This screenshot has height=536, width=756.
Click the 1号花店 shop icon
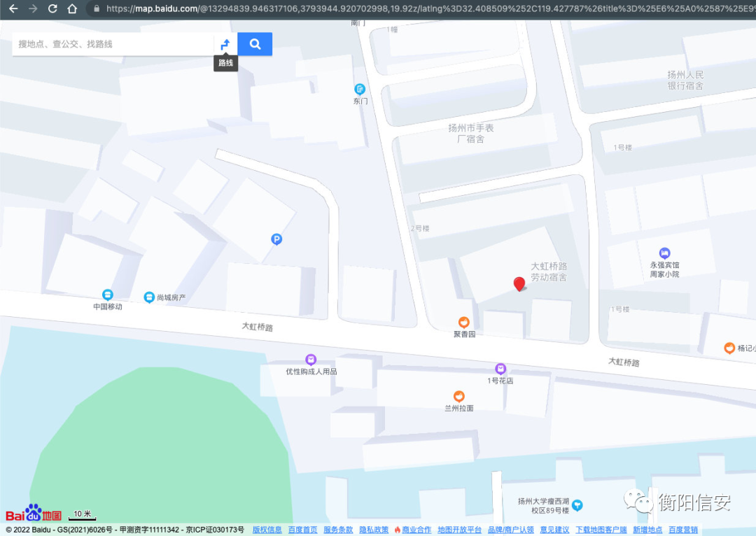[x=500, y=369]
